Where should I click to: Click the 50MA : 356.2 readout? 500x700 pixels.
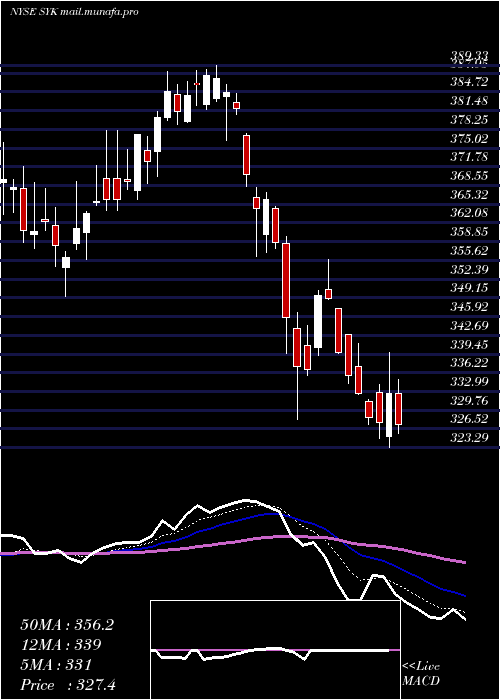click(67, 625)
